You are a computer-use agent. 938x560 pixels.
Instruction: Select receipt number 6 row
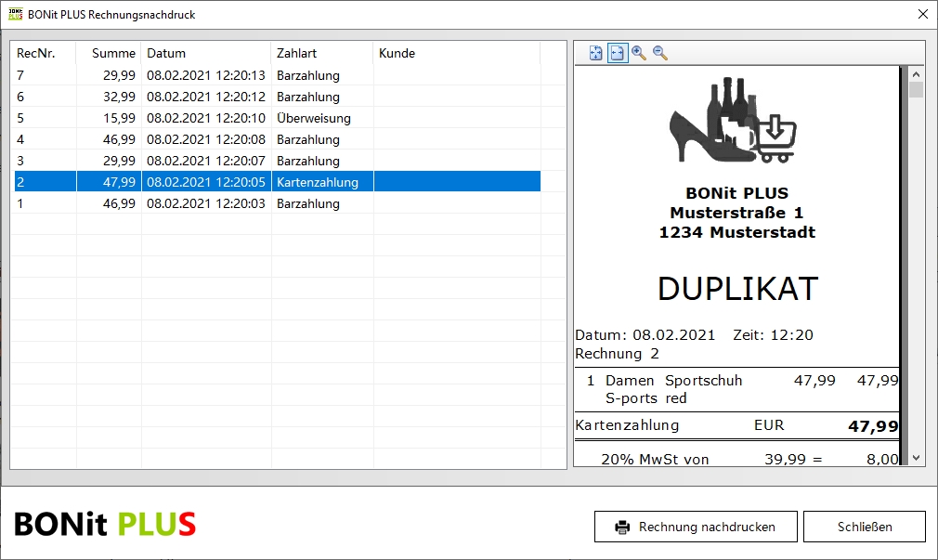click(x=278, y=97)
